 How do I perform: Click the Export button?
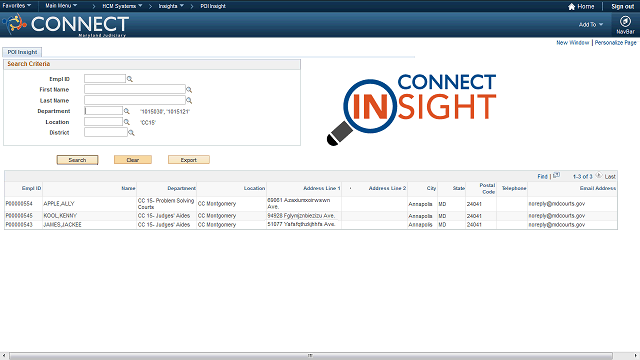(189, 160)
